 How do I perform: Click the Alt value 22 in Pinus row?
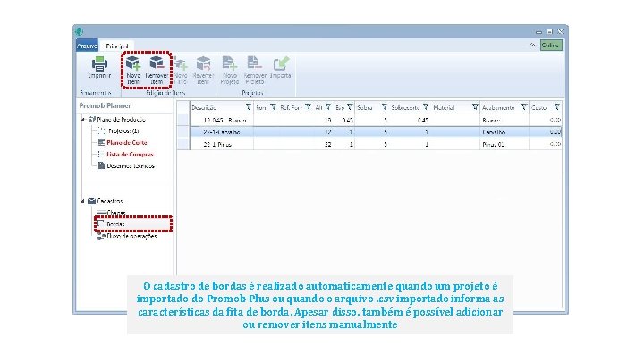pyautogui.click(x=323, y=145)
